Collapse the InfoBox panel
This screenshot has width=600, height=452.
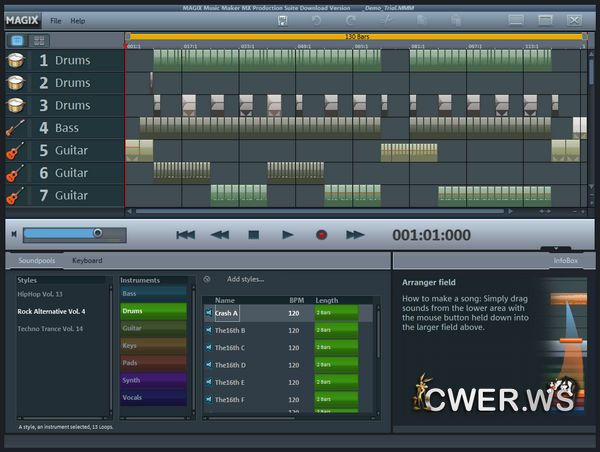tap(556, 249)
